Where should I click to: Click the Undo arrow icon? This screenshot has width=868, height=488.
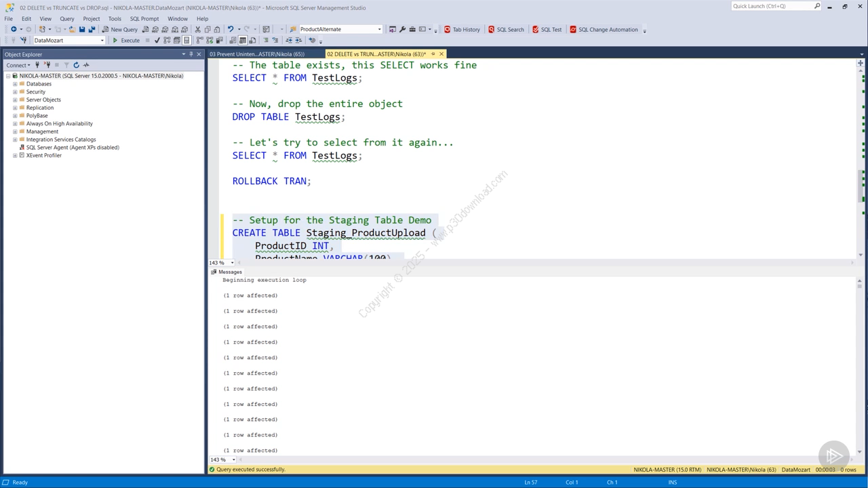pyautogui.click(x=231, y=29)
